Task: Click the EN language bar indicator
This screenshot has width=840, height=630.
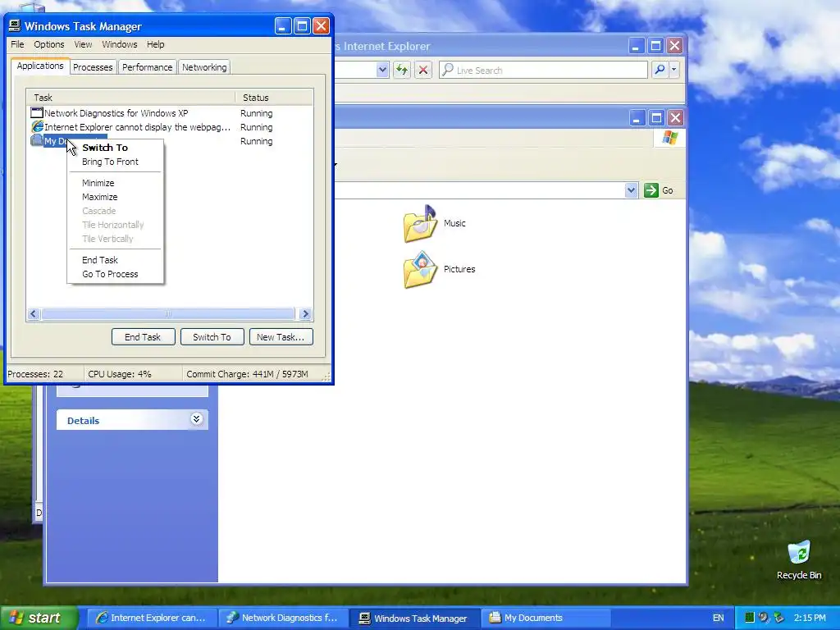Action: (x=719, y=618)
